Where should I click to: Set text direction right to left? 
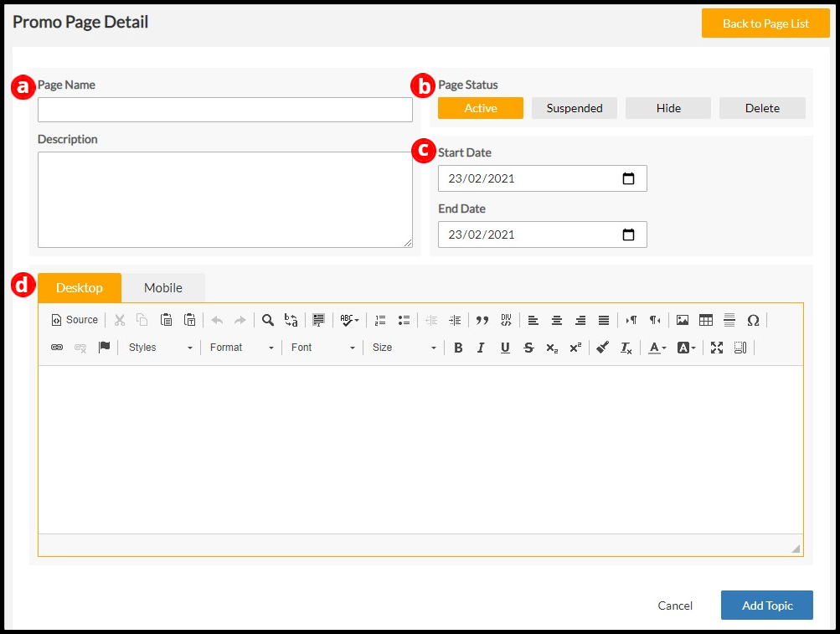click(x=655, y=320)
